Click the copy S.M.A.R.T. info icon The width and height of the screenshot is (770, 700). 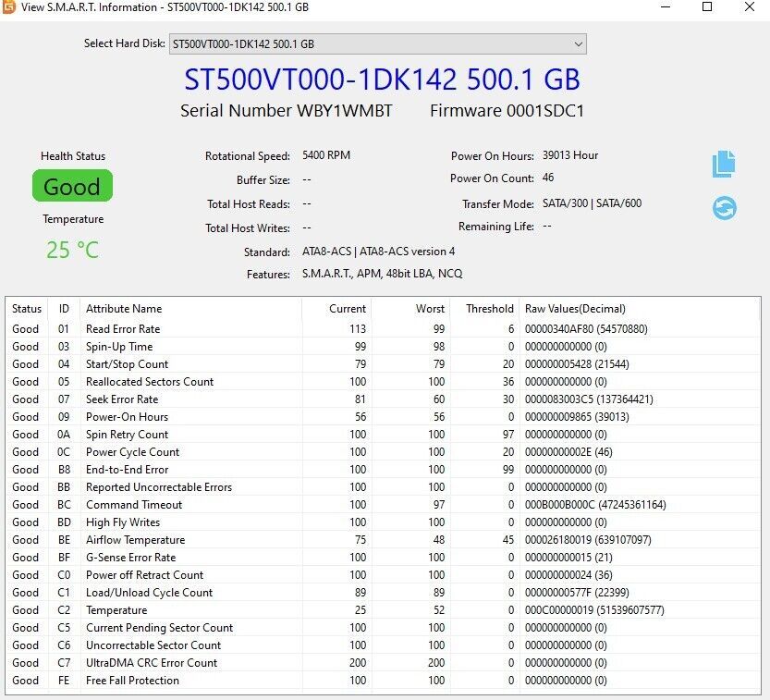724,164
